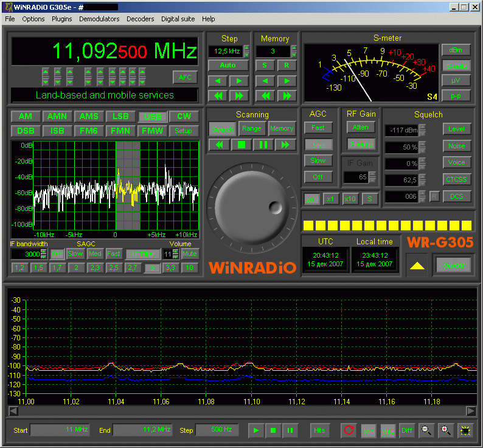
Task: Zoom in the spectrum scope
Action: coord(446,430)
